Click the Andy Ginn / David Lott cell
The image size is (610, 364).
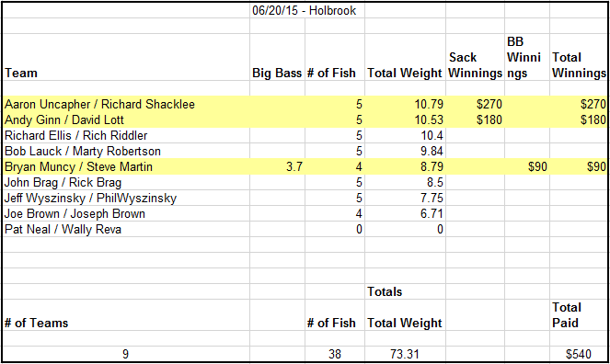tap(126, 119)
